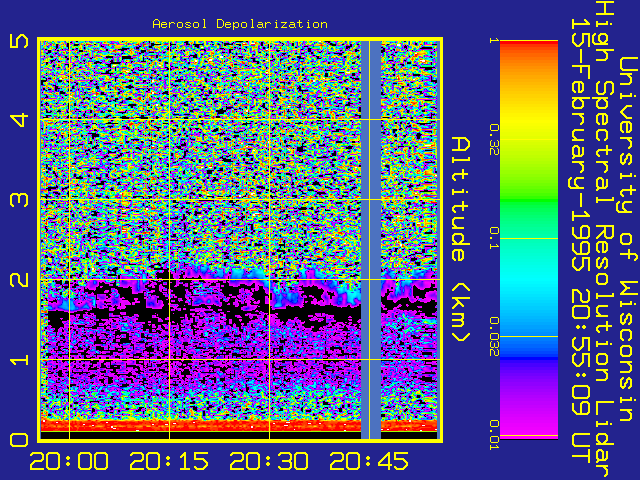The height and width of the screenshot is (480, 640).
Task: Select the altitude axis label '5'
Action: [19, 41]
